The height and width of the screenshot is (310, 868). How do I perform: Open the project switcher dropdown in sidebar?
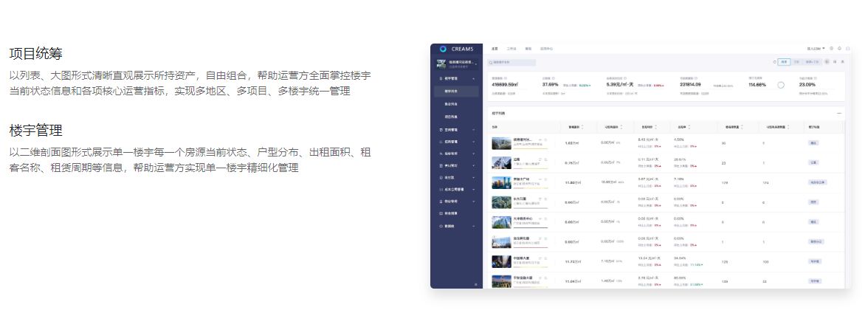[476, 63]
